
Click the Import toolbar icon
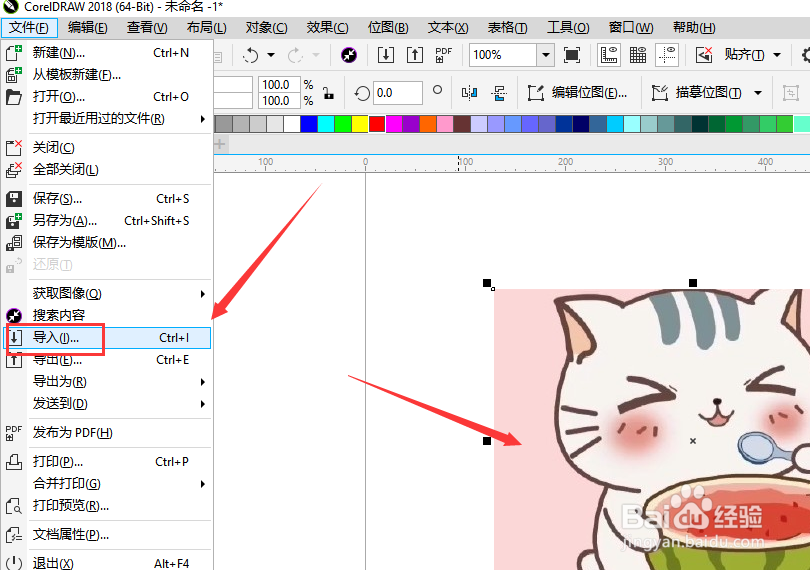(x=385, y=55)
